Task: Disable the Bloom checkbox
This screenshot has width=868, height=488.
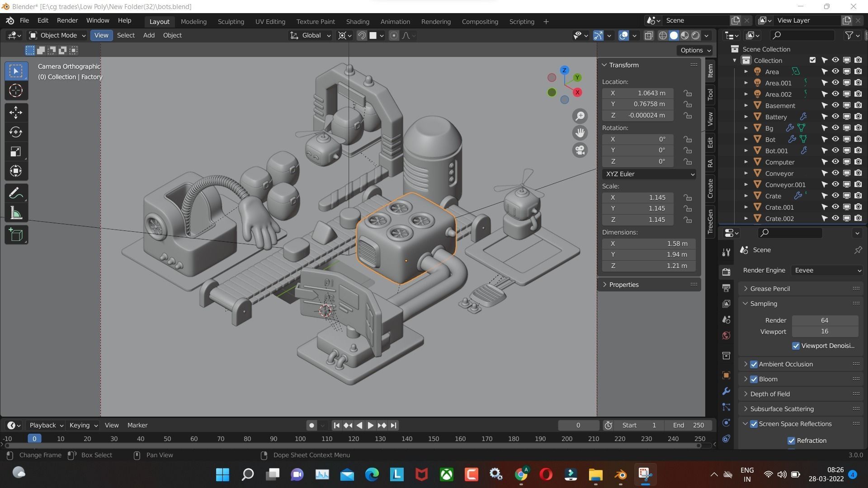Action: tap(754, 379)
